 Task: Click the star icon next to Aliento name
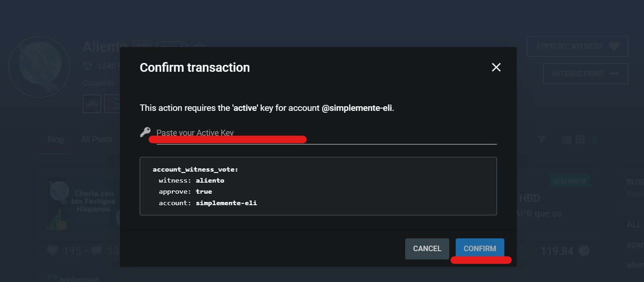(199, 46)
